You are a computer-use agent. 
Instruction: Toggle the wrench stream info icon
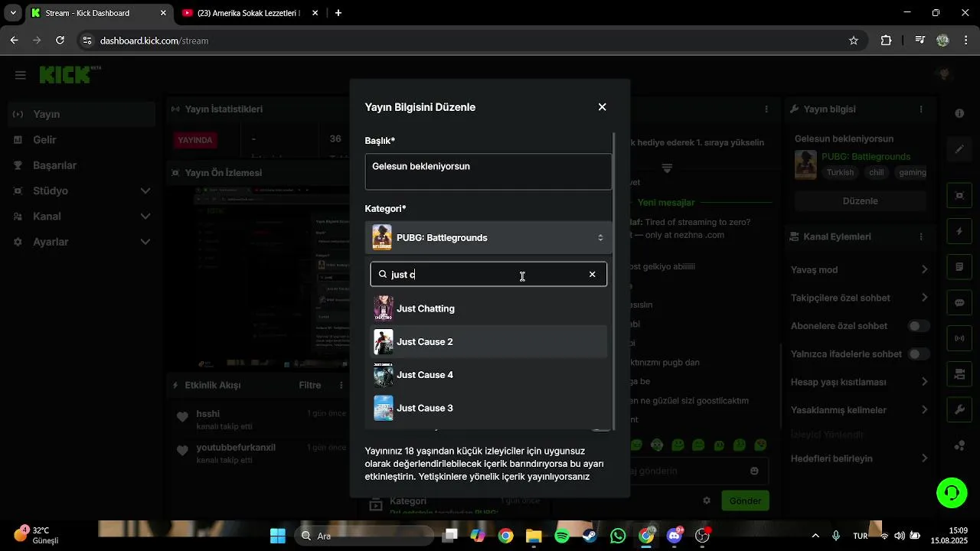coord(959,409)
